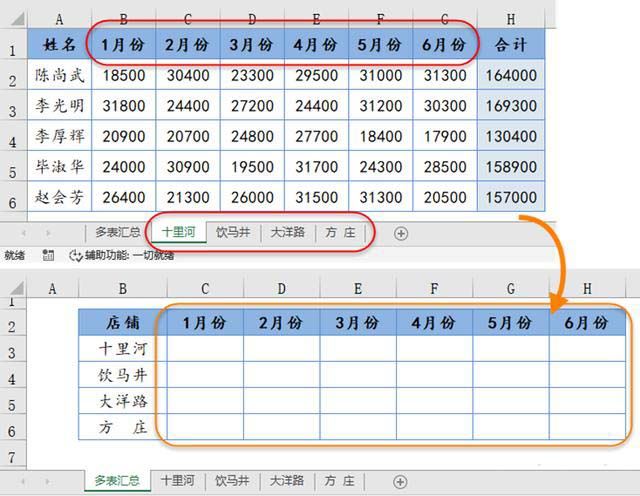Select column H header above summary sheet's 6月份
The width and height of the screenshot is (640, 496).
coord(587,289)
